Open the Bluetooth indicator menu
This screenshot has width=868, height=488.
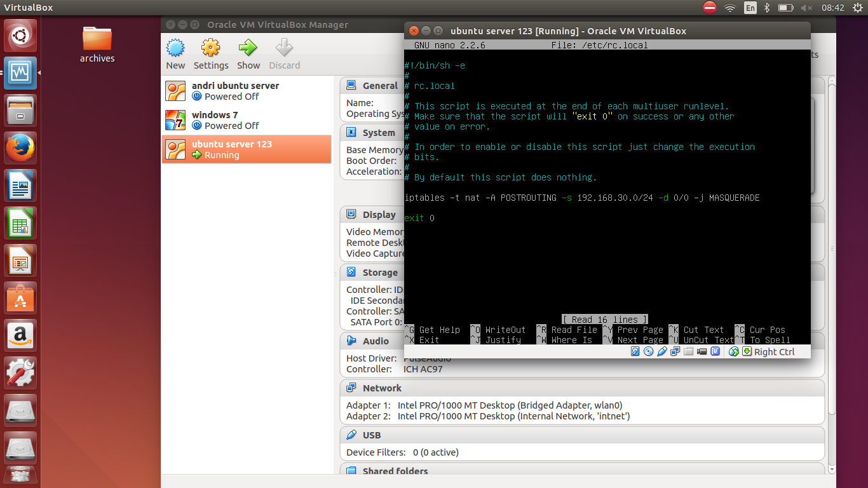[x=767, y=8]
